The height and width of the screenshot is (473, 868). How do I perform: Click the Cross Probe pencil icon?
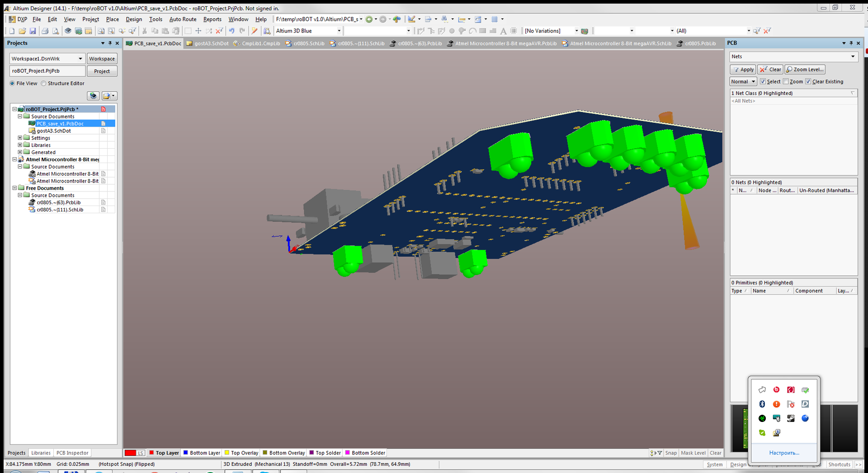pyautogui.click(x=255, y=31)
